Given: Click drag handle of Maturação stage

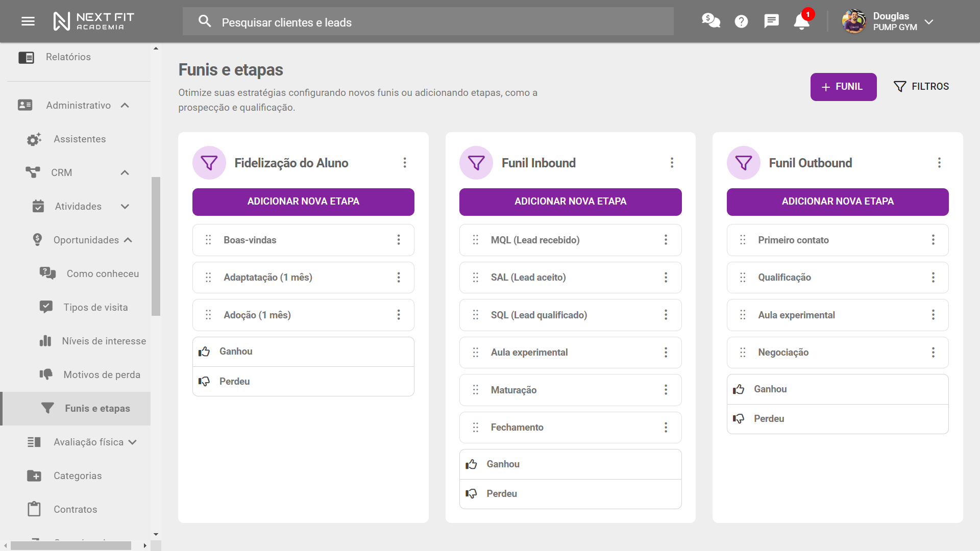Looking at the screenshot, I should (476, 390).
